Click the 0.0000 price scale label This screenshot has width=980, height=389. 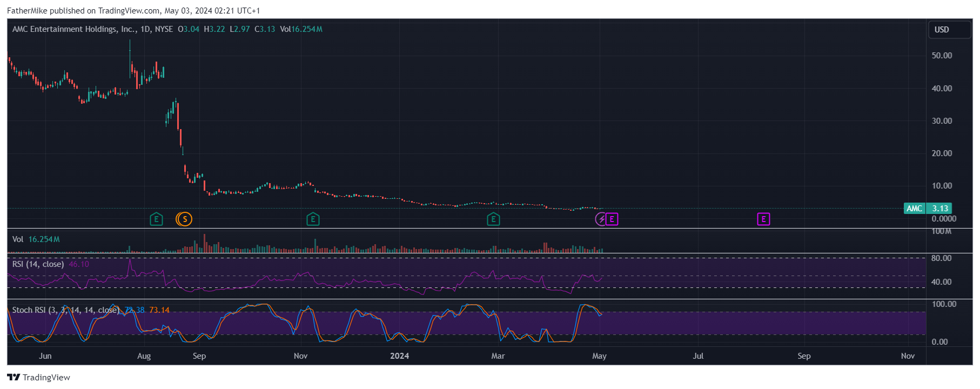click(x=944, y=219)
